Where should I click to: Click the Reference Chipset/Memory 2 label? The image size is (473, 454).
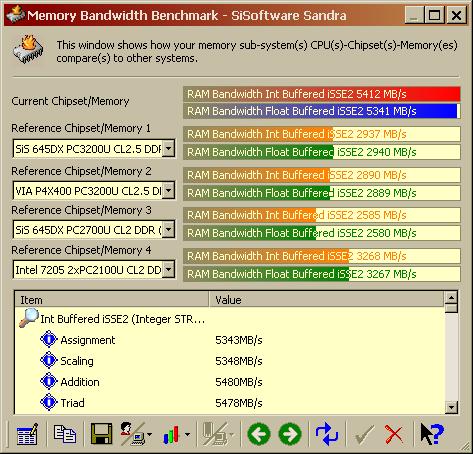tap(81, 171)
